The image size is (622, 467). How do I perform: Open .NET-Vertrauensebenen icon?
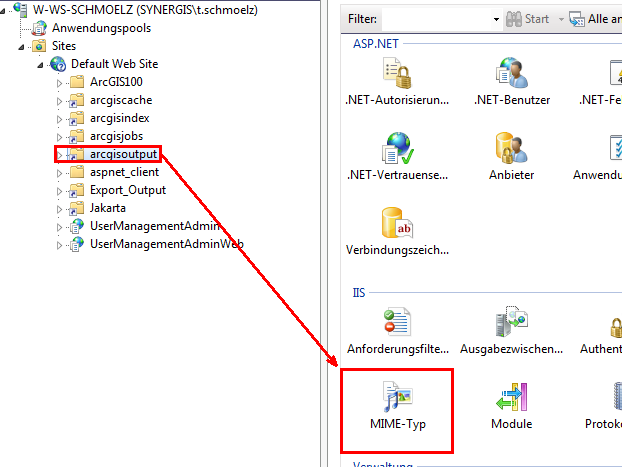coord(397,148)
